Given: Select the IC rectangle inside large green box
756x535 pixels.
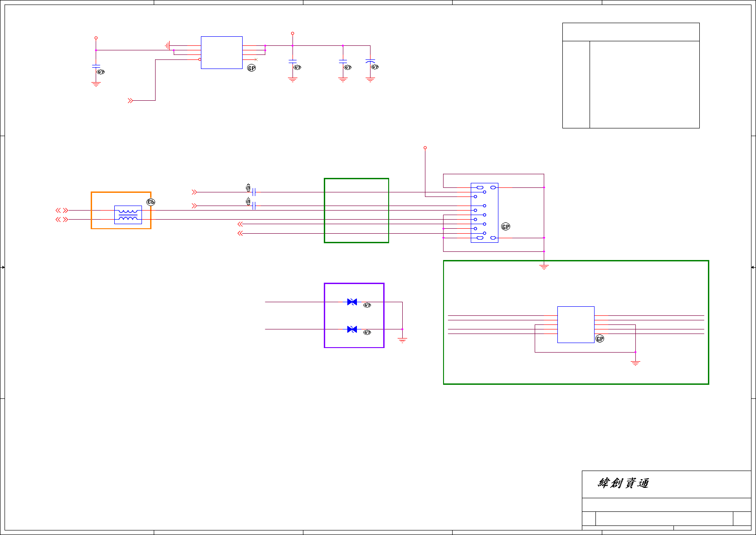Looking at the screenshot, I should coord(576,325).
